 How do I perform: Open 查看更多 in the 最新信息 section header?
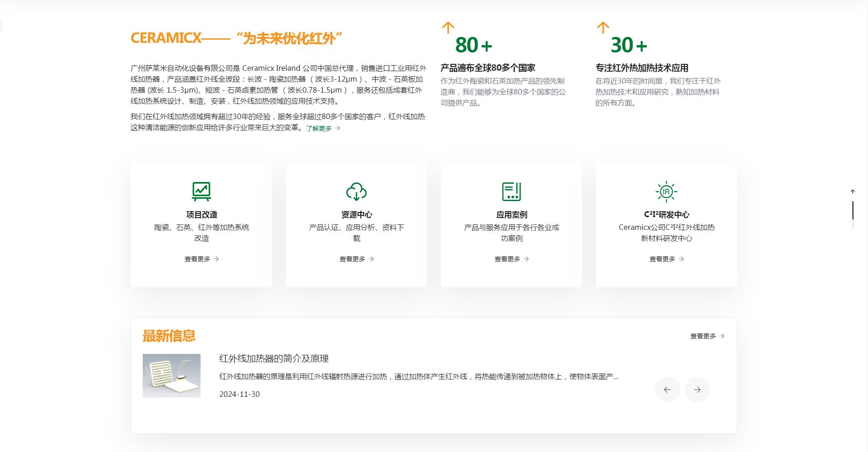[x=707, y=336]
